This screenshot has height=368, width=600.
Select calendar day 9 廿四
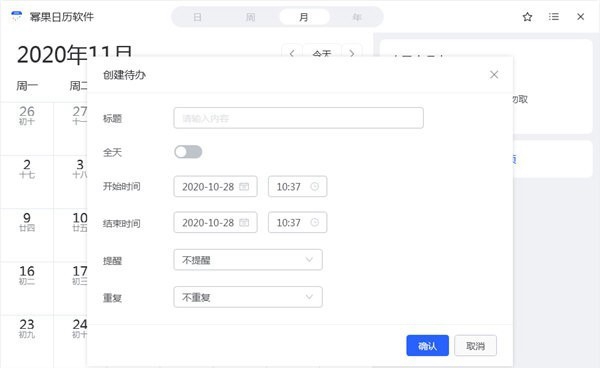point(27,222)
